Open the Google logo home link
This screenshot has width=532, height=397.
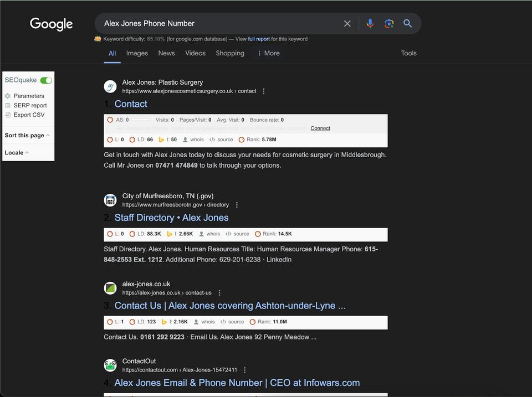tap(51, 24)
